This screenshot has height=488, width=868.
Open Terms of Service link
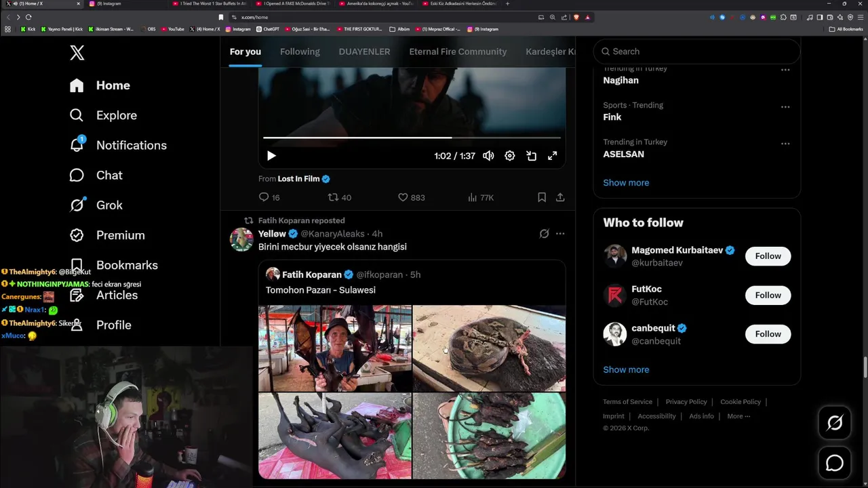(627, 402)
